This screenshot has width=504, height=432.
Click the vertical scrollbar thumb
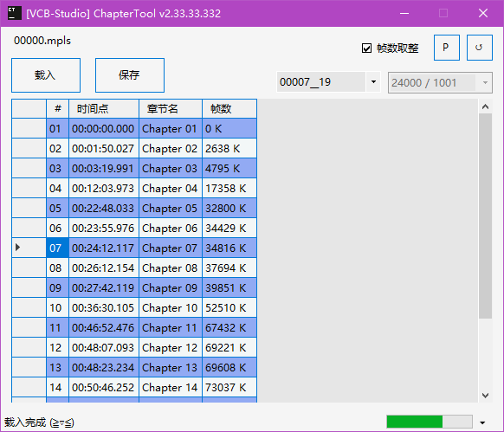click(485, 216)
